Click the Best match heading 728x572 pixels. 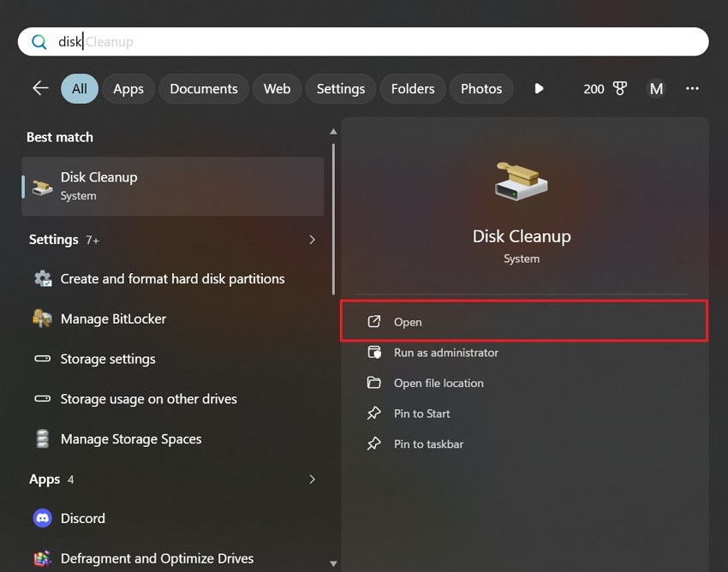pos(60,137)
